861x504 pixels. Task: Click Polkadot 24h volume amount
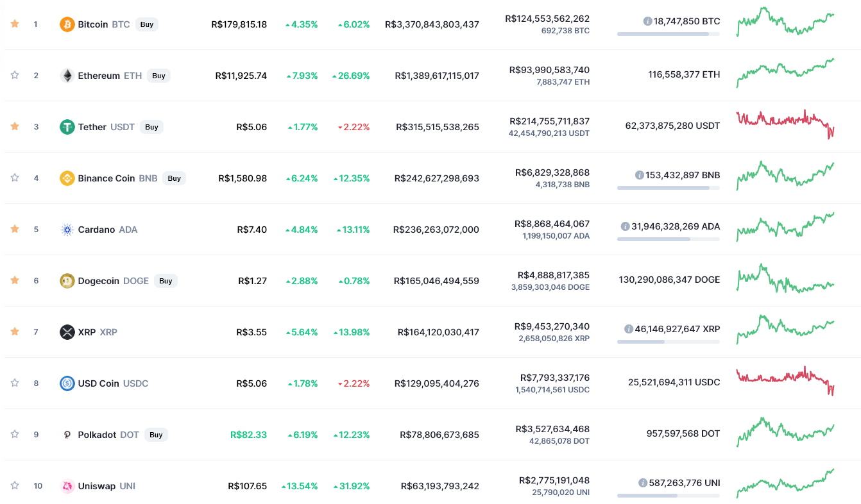(x=552, y=429)
